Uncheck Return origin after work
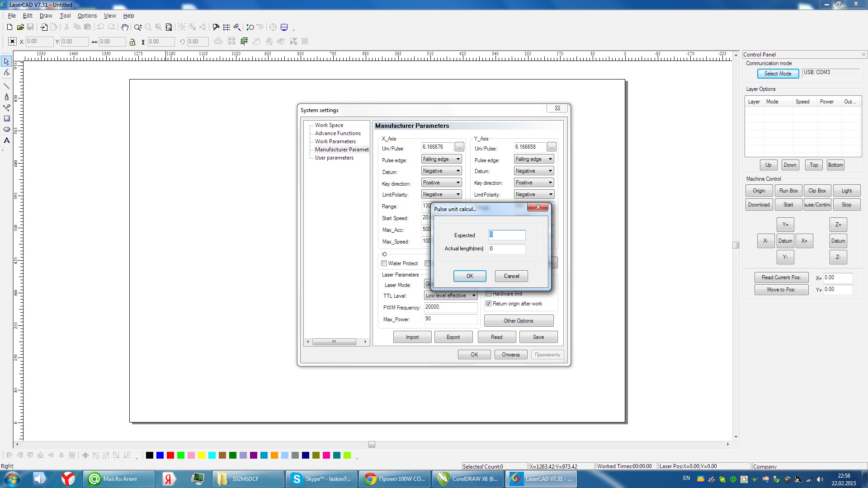This screenshot has width=868, height=488. point(488,304)
